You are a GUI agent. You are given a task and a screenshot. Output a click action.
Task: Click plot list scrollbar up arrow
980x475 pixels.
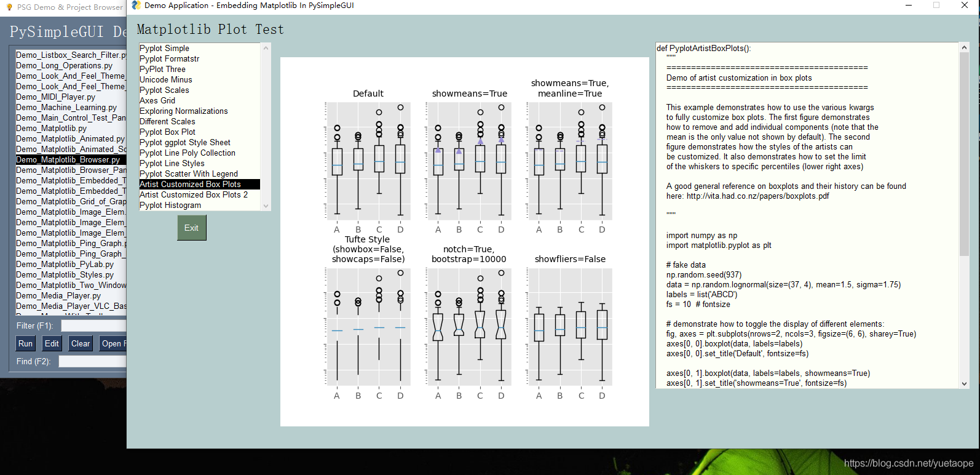coord(266,48)
